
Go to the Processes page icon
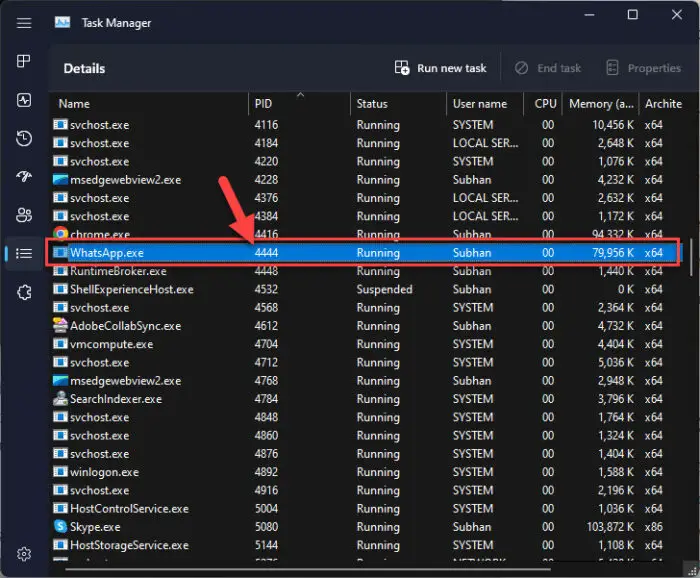pyautogui.click(x=24, y=61)
